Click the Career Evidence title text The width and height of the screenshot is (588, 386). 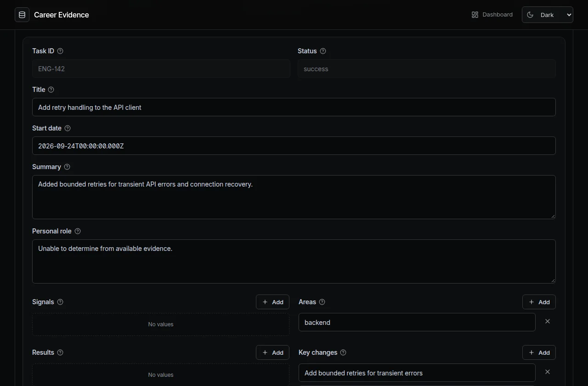click(62, 15)
